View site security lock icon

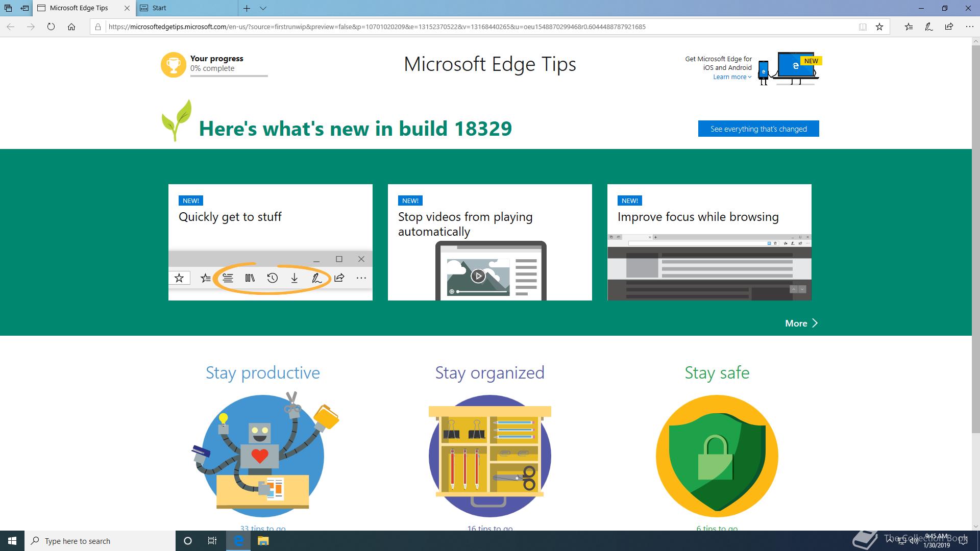98,27
